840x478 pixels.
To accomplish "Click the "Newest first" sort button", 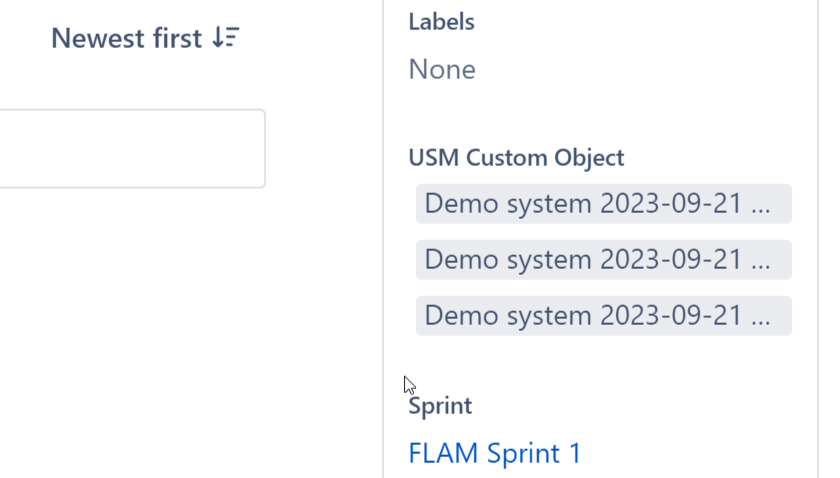I will click(144, 38).
